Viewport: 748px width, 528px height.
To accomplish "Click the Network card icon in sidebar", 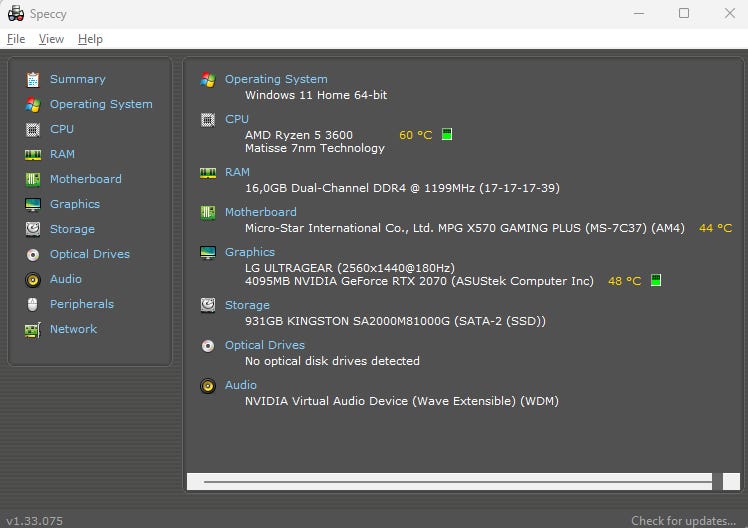I will tap(33, 329).
